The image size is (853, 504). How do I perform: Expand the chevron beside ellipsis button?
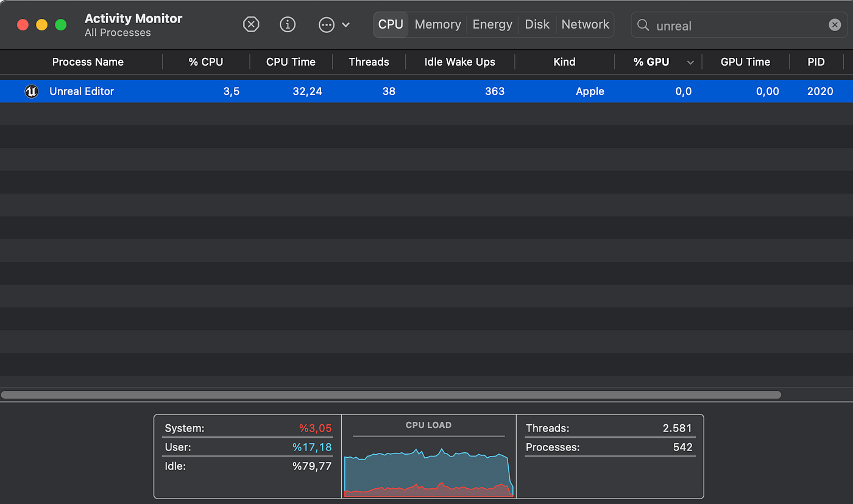345,25
